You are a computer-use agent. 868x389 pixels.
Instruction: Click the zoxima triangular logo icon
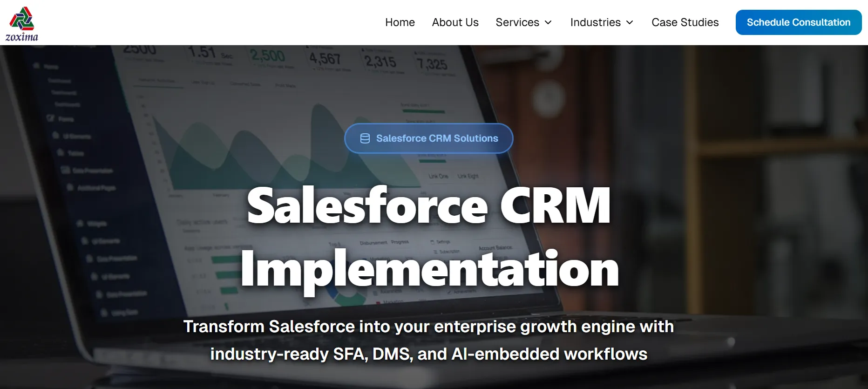(22, 18)
